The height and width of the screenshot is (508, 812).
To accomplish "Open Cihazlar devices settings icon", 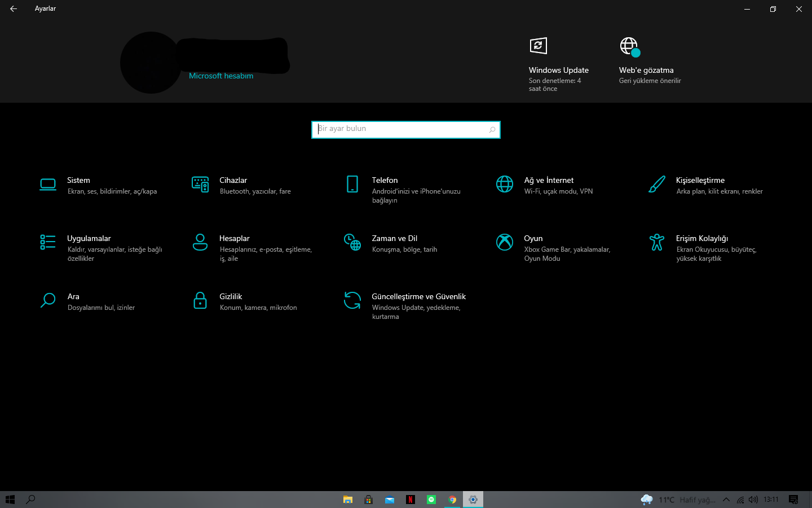I will tap(200, 184).
